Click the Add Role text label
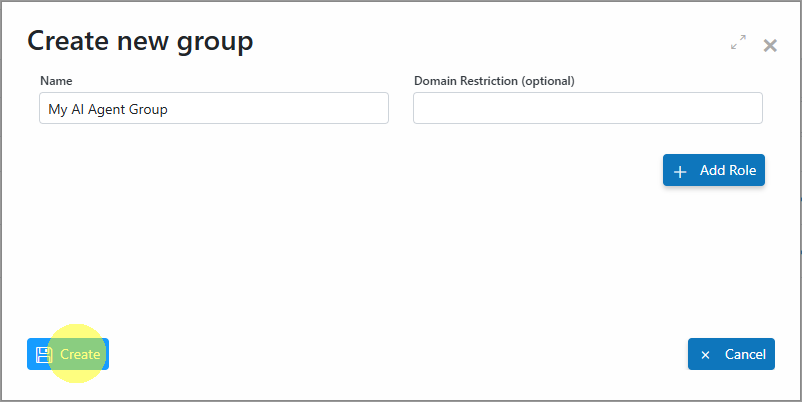 pos(728,170)
